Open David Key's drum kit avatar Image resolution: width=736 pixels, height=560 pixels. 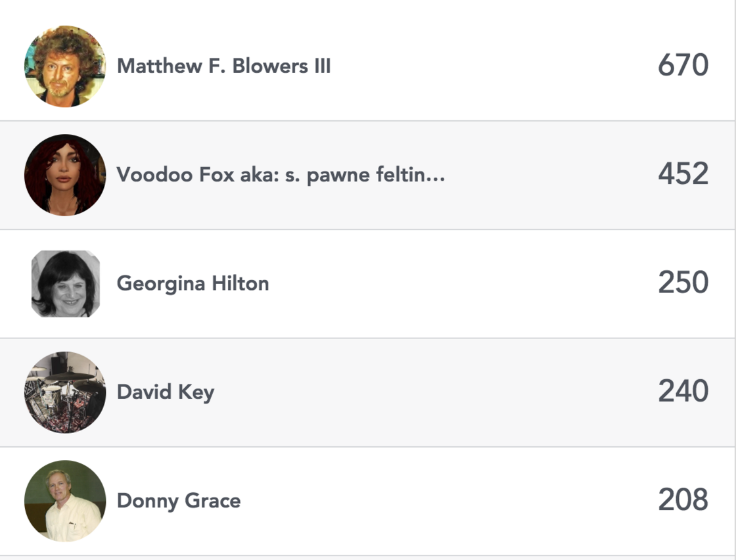point(65,392)
